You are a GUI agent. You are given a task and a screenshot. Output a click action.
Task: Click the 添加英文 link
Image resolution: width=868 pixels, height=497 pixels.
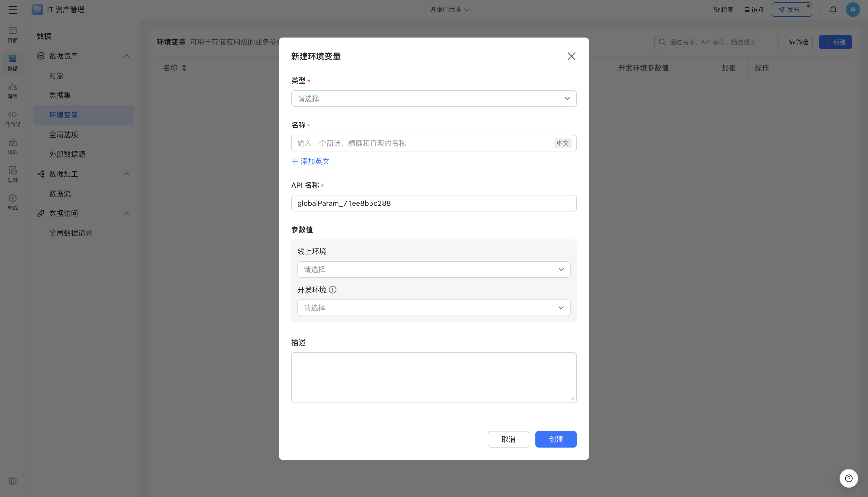[310, 161]
